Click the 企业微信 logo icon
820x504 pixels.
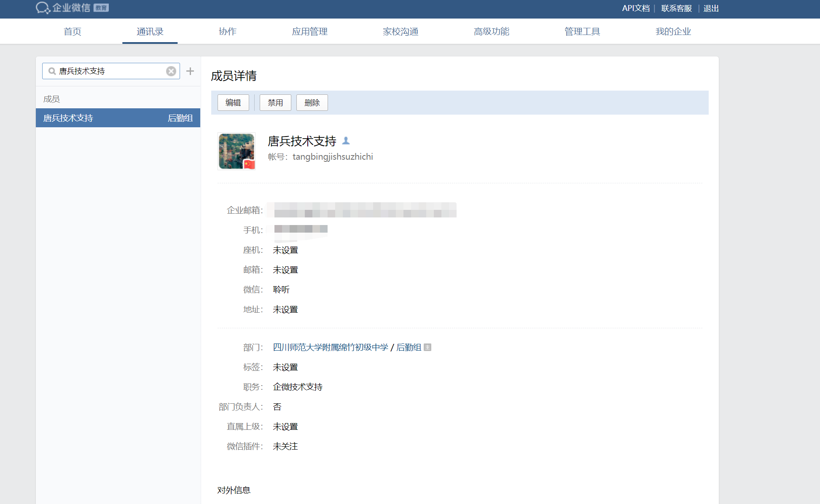click(43, 8)
